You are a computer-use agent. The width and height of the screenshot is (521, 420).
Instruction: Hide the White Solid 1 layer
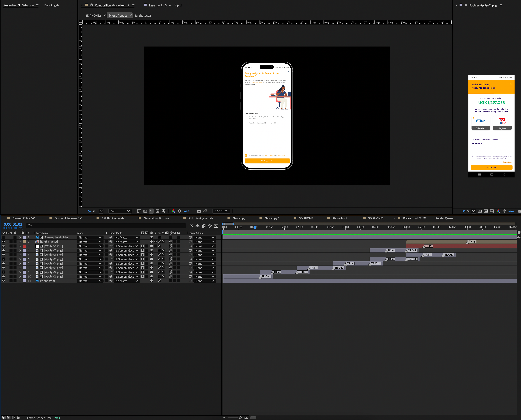pos(3,246)
